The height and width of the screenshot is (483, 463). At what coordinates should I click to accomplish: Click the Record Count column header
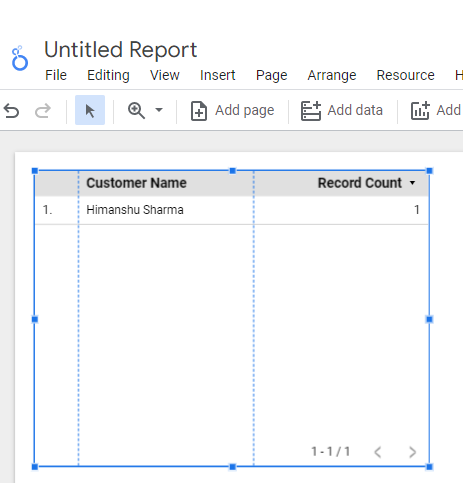pyautogui.click(x=360, y=183)
